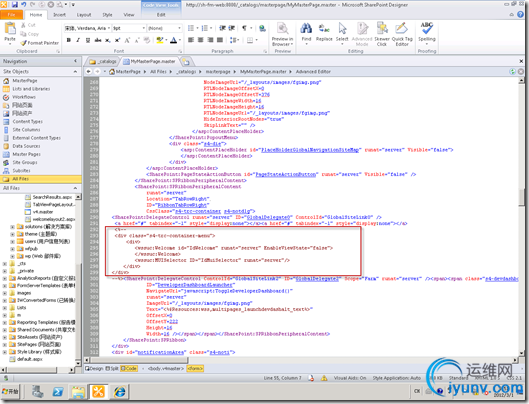Click the All Files breadcrumb link

coord(158,72)
